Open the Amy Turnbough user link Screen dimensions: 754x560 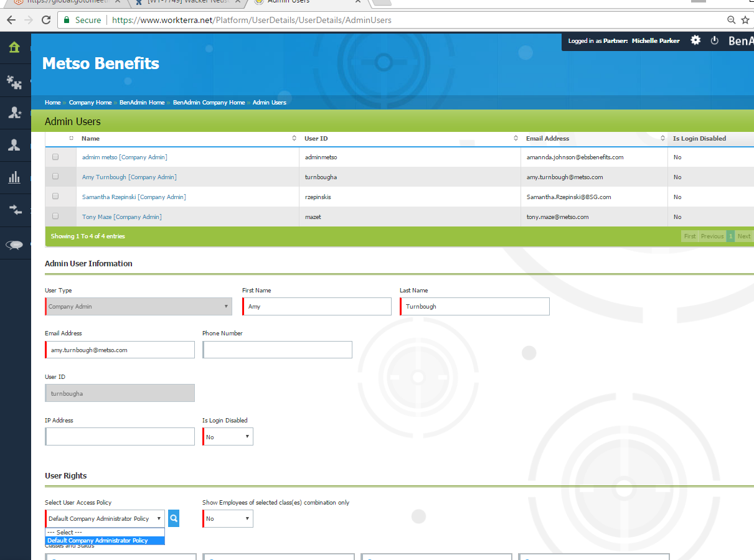point(130,177)
